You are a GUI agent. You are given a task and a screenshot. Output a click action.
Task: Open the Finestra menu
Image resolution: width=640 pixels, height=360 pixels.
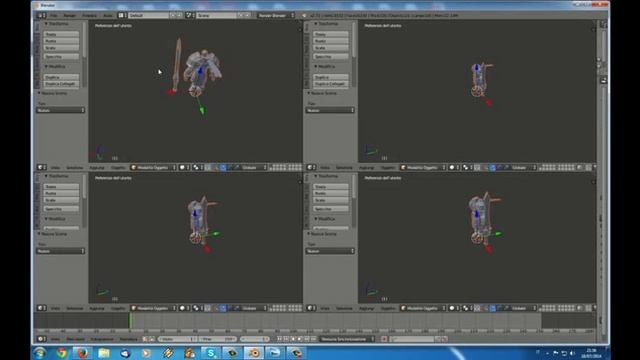point(89,16)
